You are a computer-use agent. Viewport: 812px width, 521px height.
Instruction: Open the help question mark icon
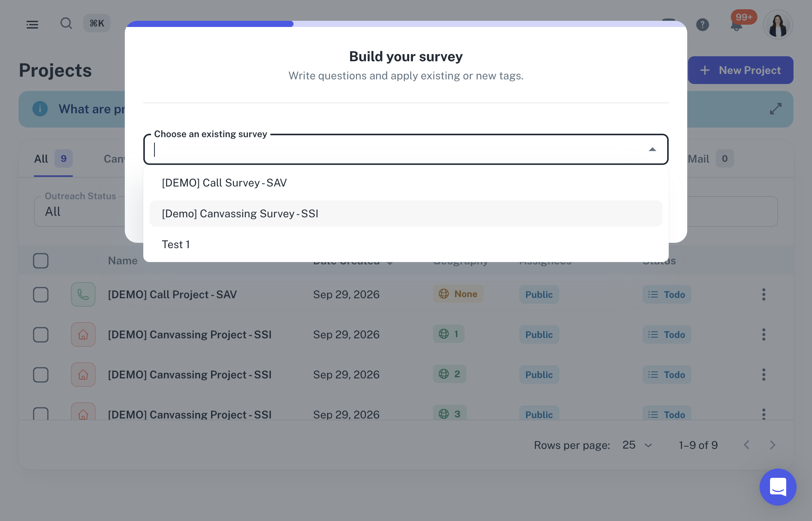click(x=703, y=25)
